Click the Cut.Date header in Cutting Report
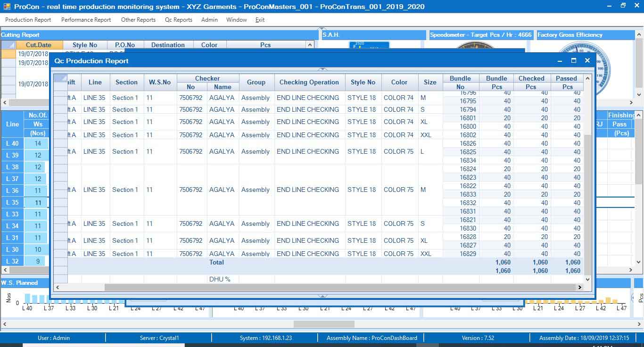The image size is (644, 347). (39, 45)
